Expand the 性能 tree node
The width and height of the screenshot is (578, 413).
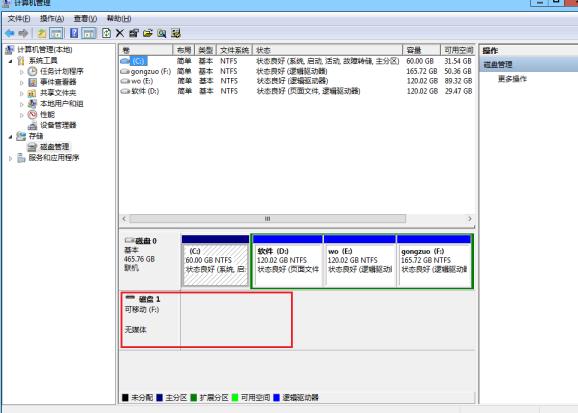[22, 115]
